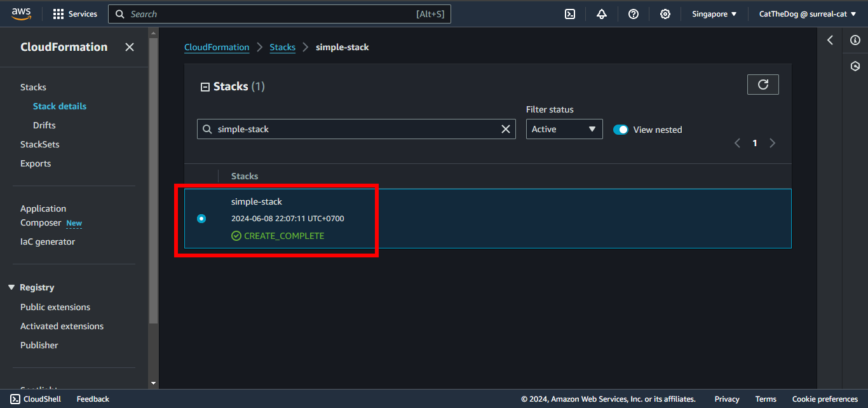The image size is (868, 408).
Task: Refresh the stacks list
Action: (763, 85)
